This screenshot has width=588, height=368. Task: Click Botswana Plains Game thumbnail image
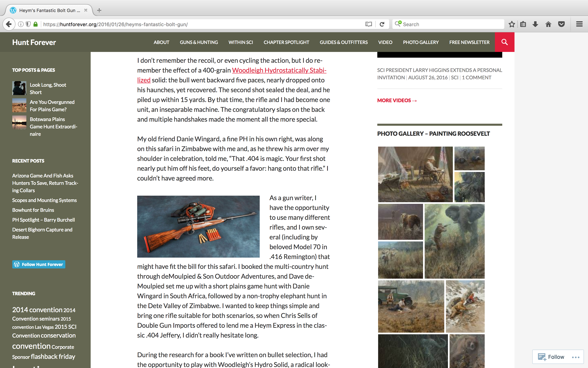pos(19,122)
